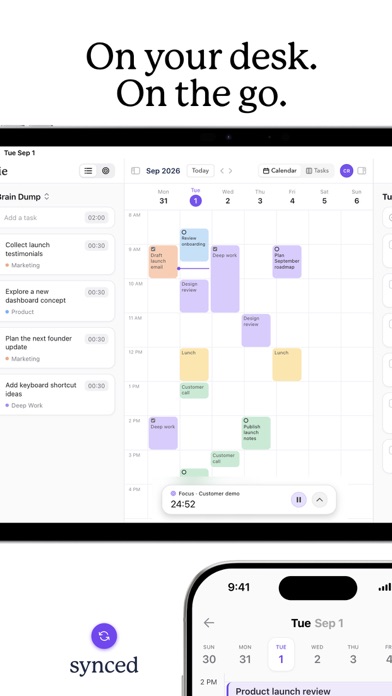Click the purple Deep Work tag dot
Viewport: 392px width, 696px height.
(x=7, y=405)
